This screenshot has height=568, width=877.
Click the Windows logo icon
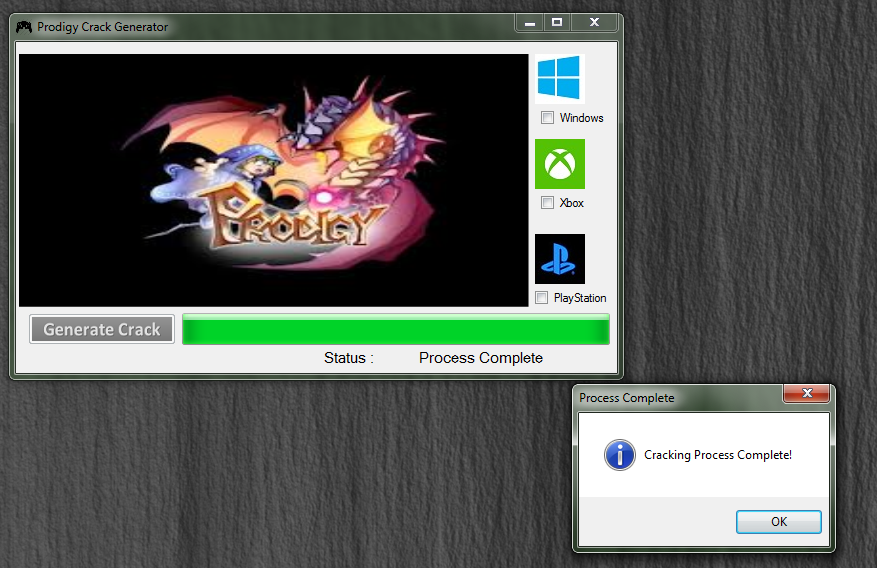pyautogui.click(x=559, y=78)
